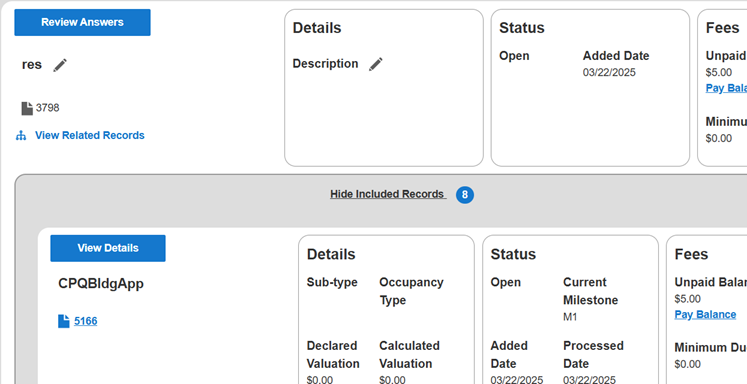
Task: Click Pay Balance link in top Fees card
Action: [726, 88]
